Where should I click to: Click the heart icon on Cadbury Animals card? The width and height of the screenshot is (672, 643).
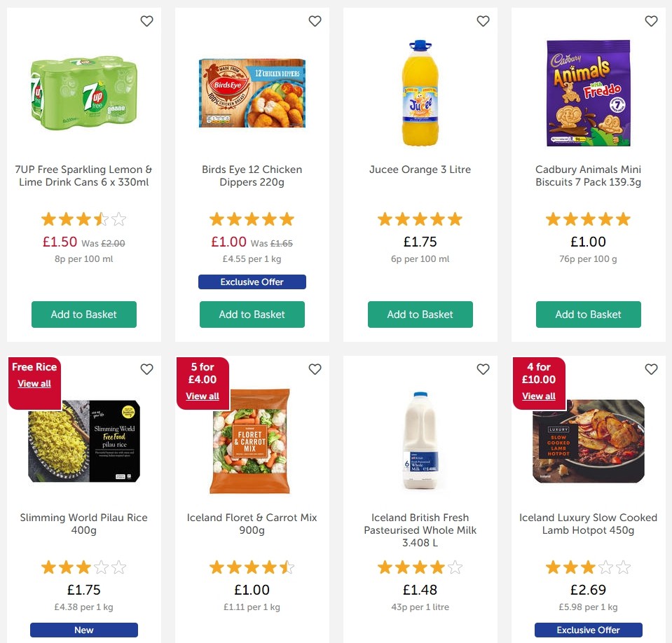(x=651, y=21)
